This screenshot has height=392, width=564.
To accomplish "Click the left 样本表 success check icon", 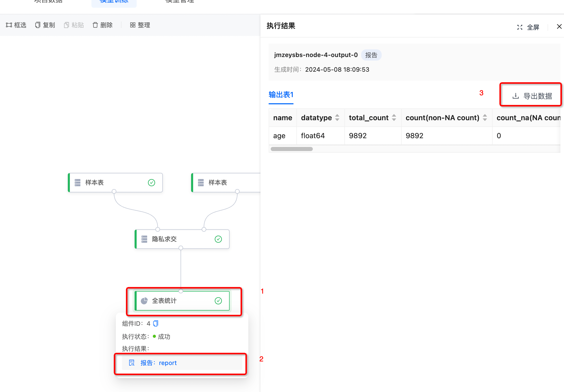I will tap(152, 183).
